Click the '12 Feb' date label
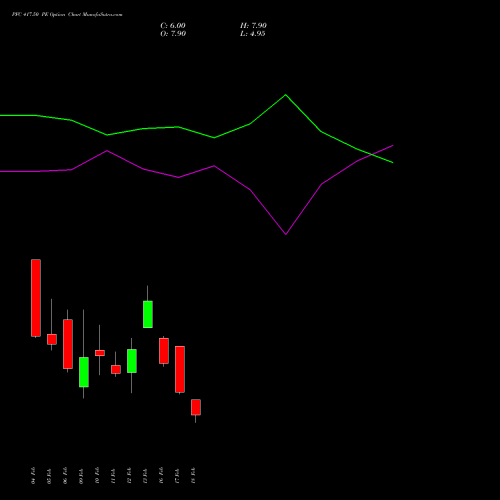 pos(129,476)
